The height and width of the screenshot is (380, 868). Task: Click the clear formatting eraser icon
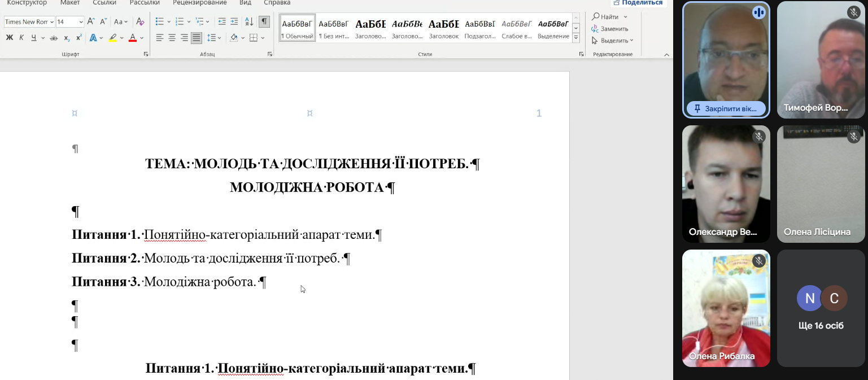point(141,21)
